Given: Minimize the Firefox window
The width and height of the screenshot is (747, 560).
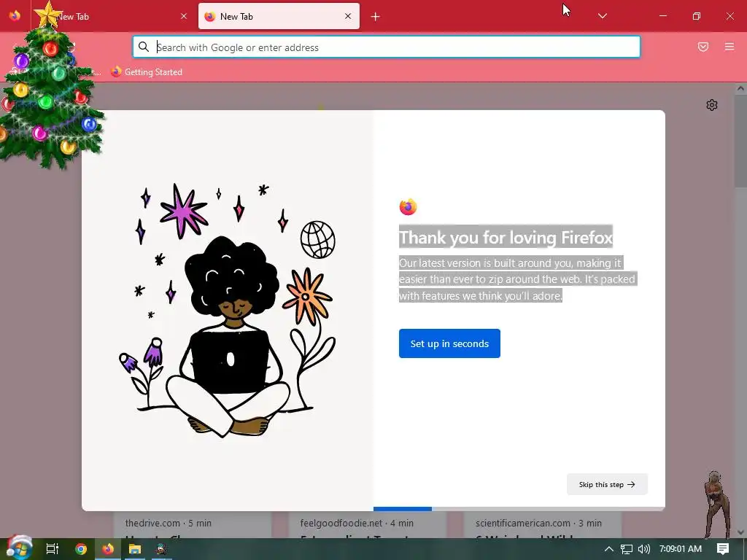Looking at the screenshot, I should pos(662,16).
